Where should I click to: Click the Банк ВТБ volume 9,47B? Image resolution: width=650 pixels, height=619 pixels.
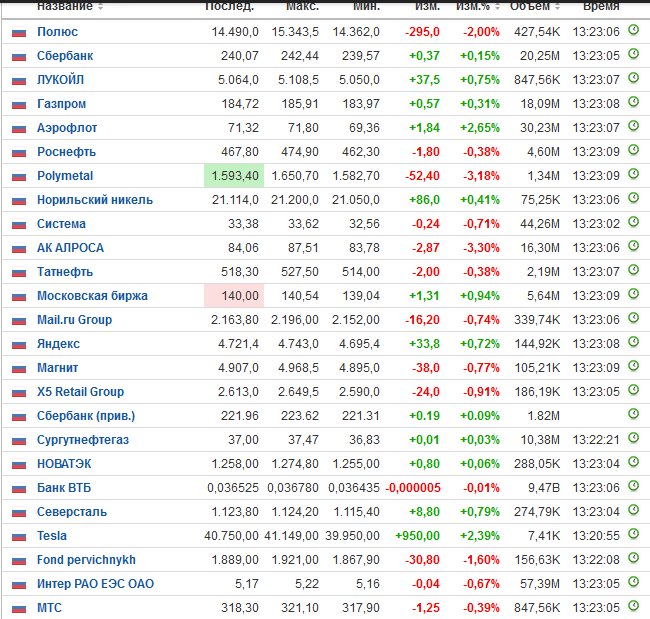543,488
